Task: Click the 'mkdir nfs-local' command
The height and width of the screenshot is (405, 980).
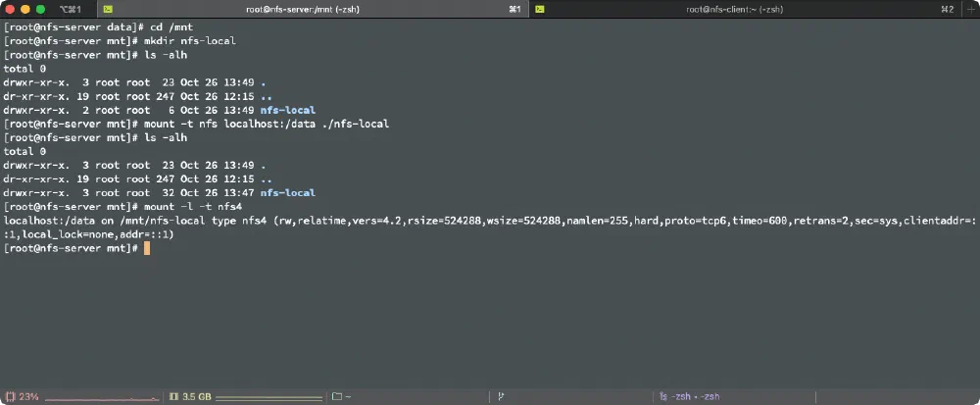Action: [190, 41]
